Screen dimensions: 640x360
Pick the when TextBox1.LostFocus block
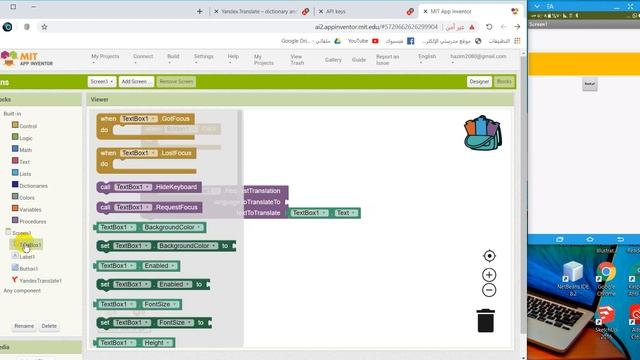pos(146,160)
